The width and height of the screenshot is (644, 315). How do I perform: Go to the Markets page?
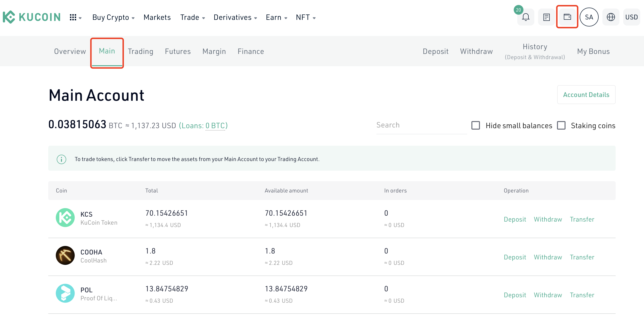tap(157, 17)
